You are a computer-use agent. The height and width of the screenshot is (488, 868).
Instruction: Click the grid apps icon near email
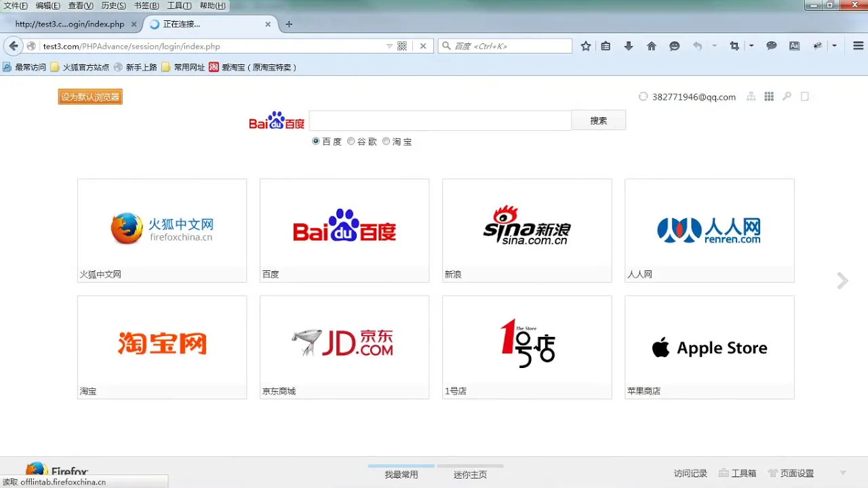tap(769, 97)
